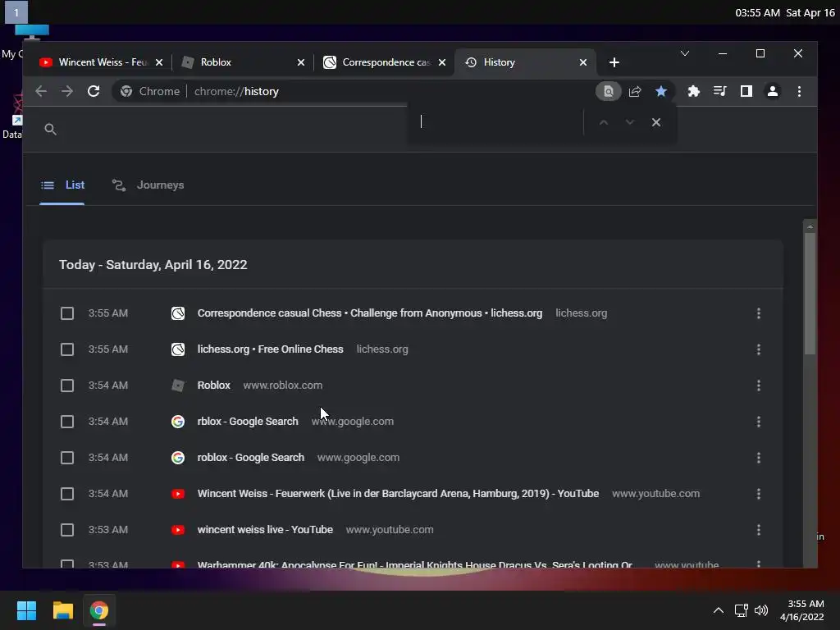Close the History tab

coord(583,62)
